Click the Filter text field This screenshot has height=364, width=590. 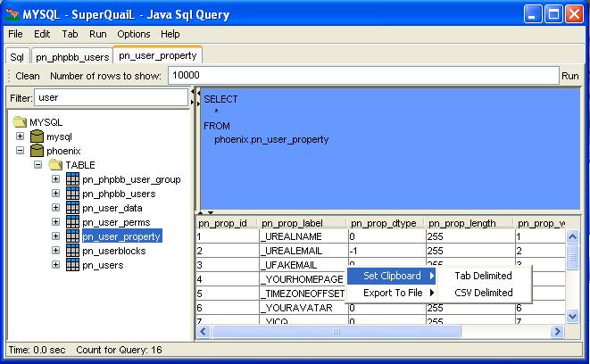pos(111,96)
